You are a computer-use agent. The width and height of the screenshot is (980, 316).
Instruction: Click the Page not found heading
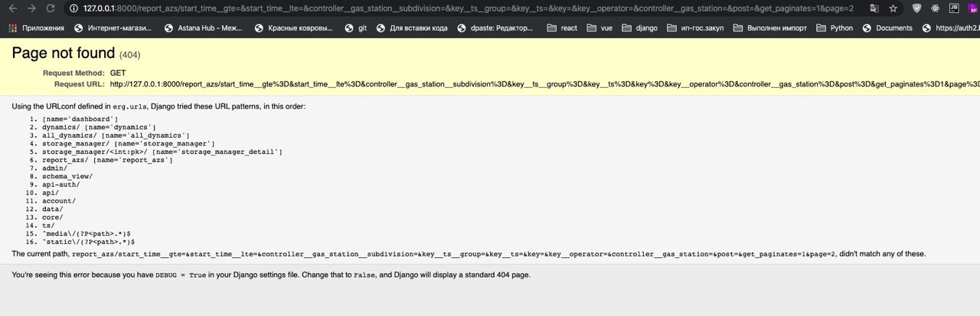(64, 54)
